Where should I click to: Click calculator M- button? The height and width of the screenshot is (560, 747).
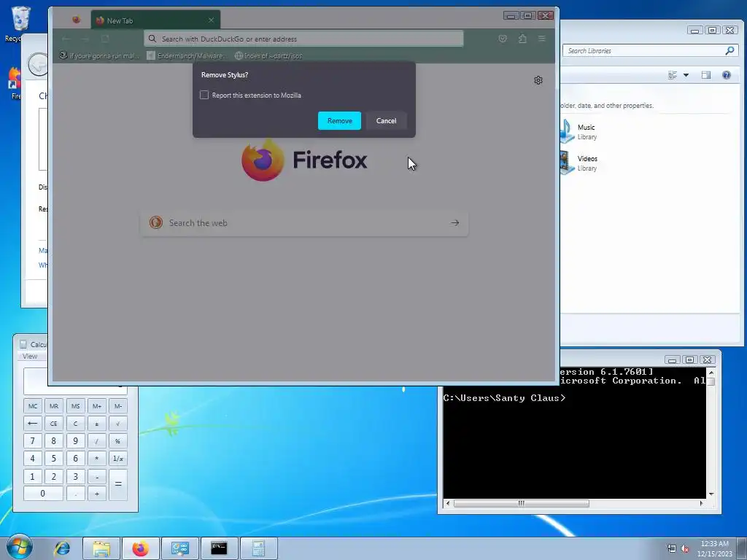coord(118,406)
